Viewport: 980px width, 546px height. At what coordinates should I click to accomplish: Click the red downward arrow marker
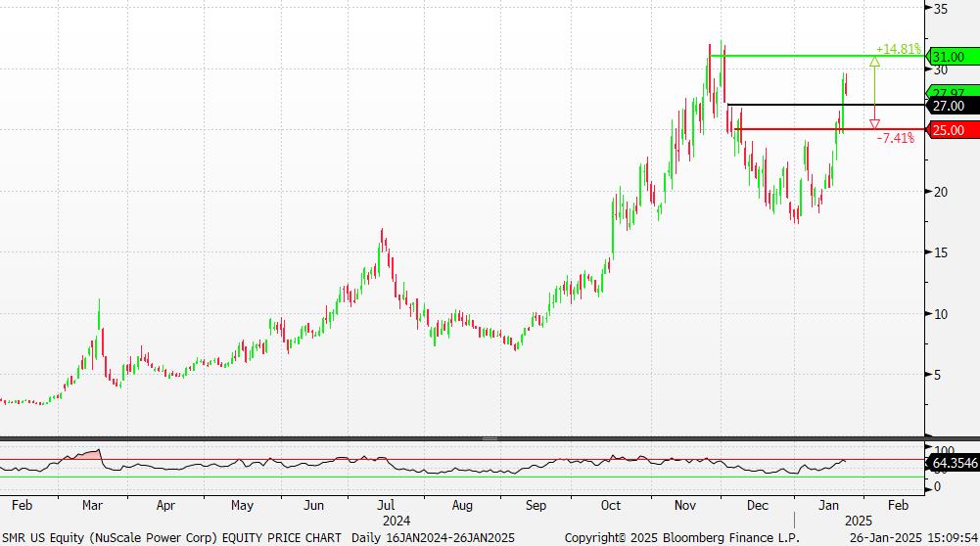(x=874, y=123)
